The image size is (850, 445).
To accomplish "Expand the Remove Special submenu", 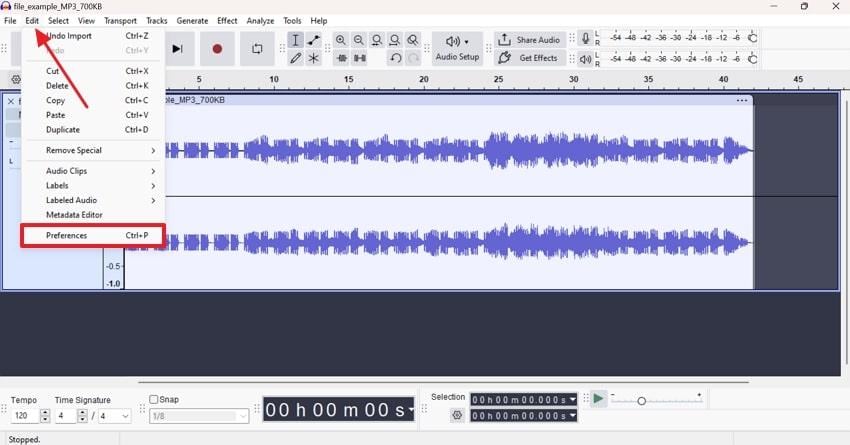I will click(x=93, y=150).
